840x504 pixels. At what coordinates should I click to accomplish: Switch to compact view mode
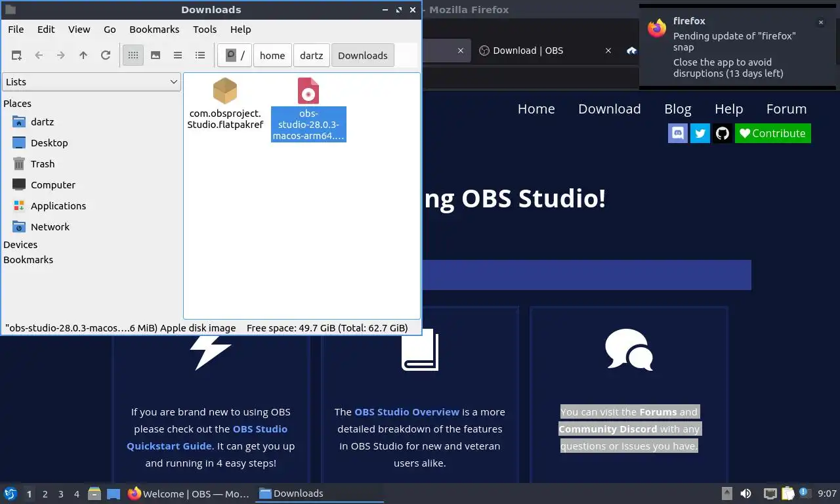[x=178, y=56]
